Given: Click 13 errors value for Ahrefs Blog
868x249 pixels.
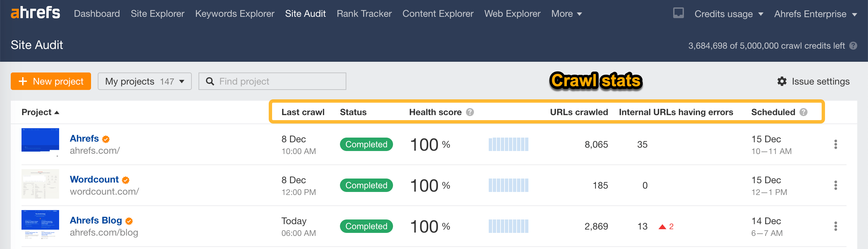Looking at the screenshot, I should pyautogui.click(x=642, y=227).
